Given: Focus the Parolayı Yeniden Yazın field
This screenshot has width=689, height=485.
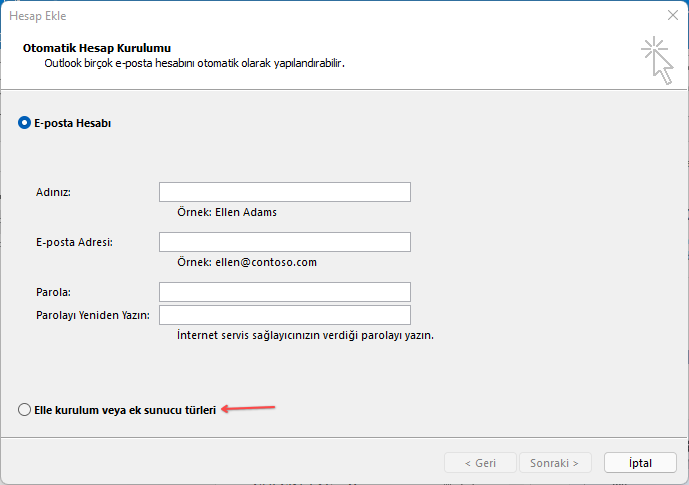Looking at the screenshot, I should click(x=284, y=316).
